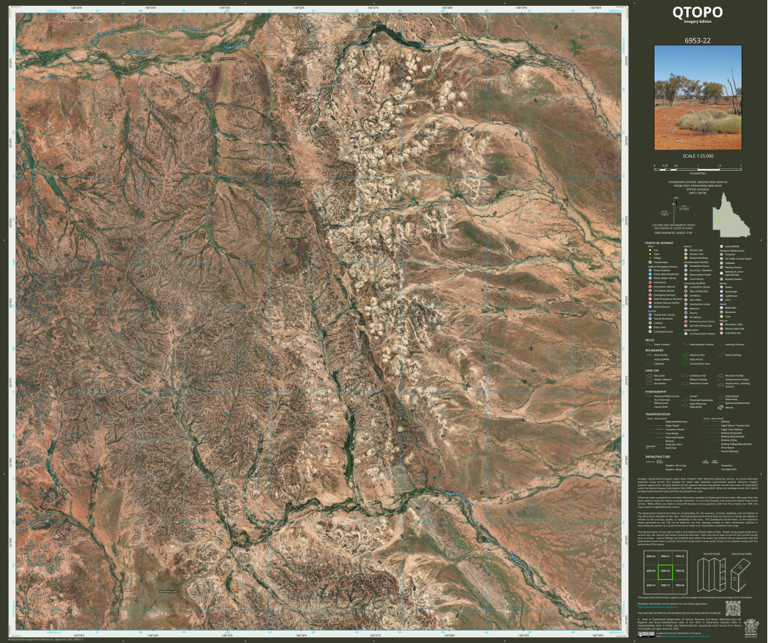Select the green highlighted 6953-22 index cell
Image resolution: width=768 pixels, height=643 pixels.
pos(665,572)
